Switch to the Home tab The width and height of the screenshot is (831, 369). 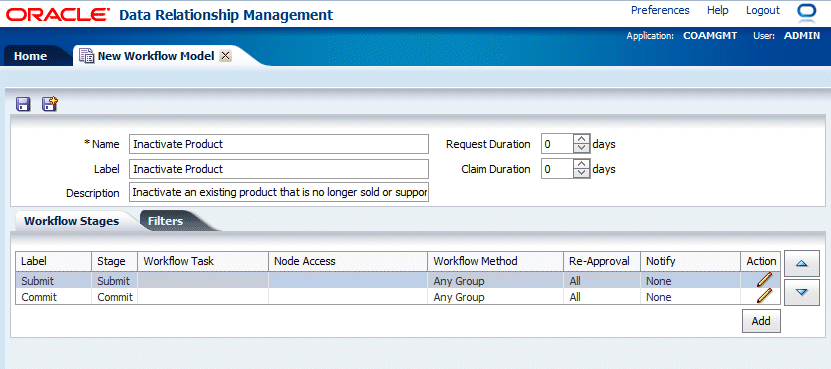(x=30, y=56)
